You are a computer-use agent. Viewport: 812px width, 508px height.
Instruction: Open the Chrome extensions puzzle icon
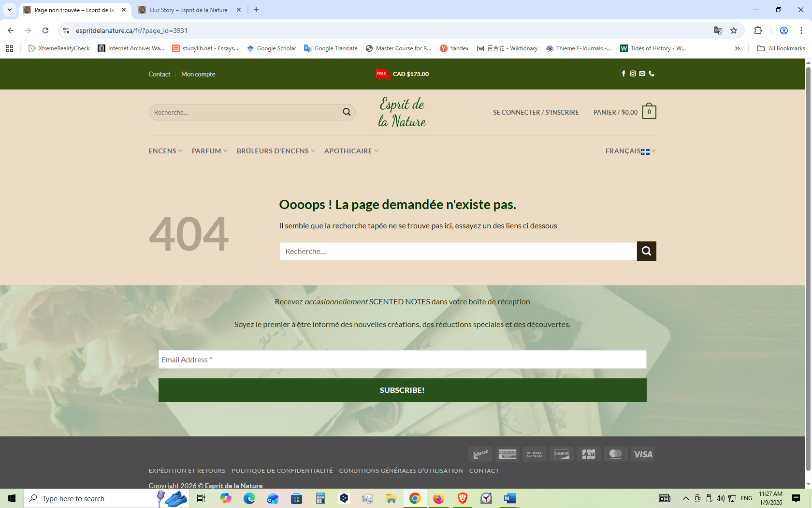(758, 30)
